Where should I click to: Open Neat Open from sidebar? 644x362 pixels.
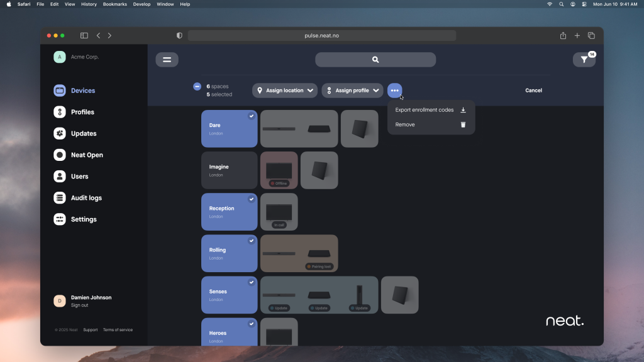tap(78, 155)
